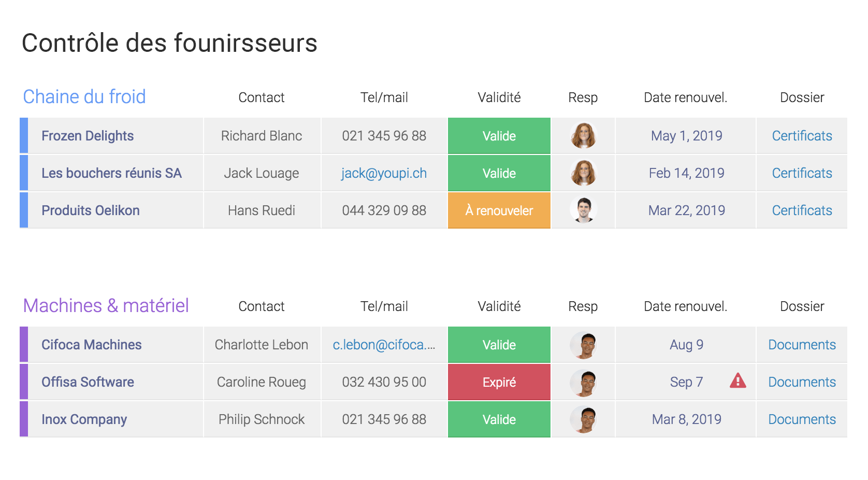This screenshot has height=480, width=868.
Task: Select the responsible avatar for Produits Oelikon
Action: pos(583,210)
